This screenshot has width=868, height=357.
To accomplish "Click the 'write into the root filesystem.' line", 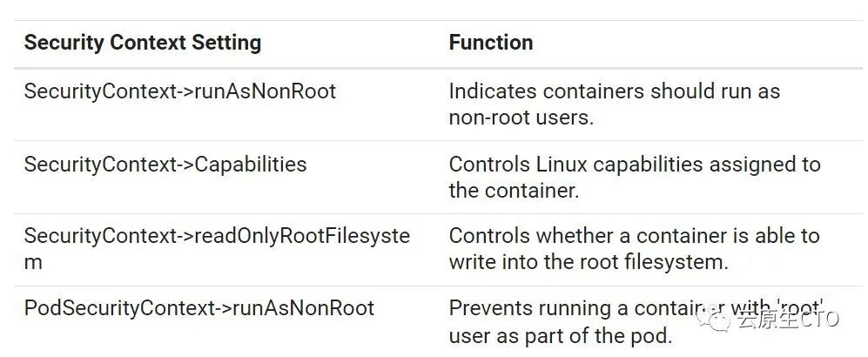I will point(588,262).
